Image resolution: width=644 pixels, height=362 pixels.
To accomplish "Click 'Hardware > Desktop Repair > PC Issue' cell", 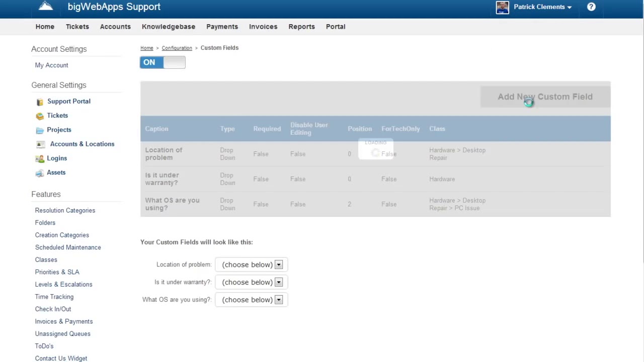I will point(457,204).
